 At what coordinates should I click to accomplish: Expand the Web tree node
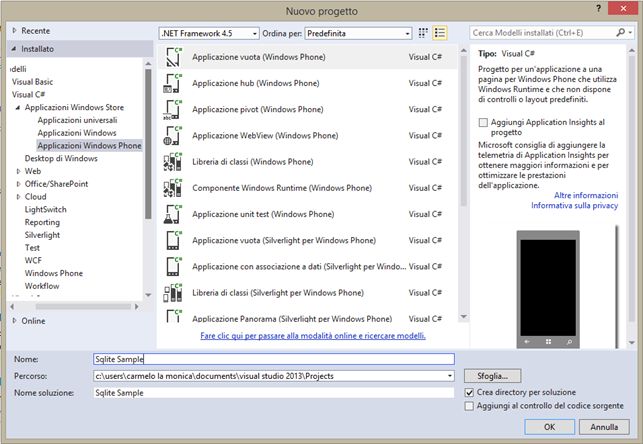click(x=18, y=171)
